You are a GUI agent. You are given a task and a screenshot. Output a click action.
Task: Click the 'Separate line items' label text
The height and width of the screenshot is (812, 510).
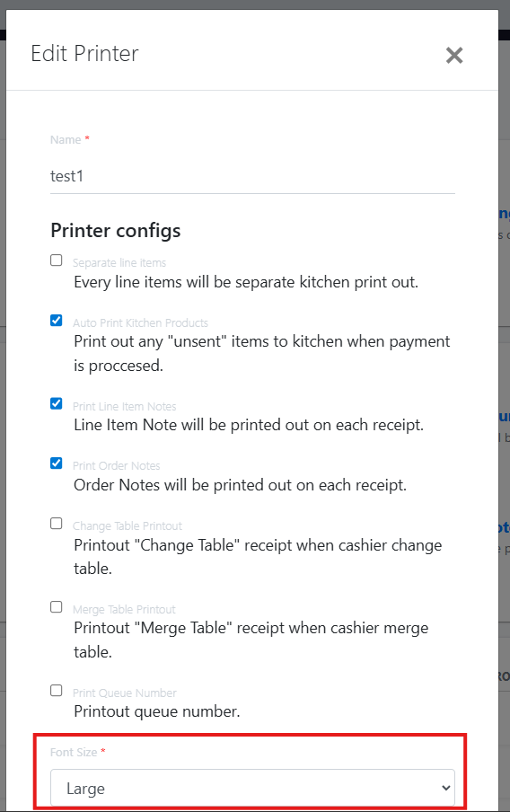click(119, 262)
